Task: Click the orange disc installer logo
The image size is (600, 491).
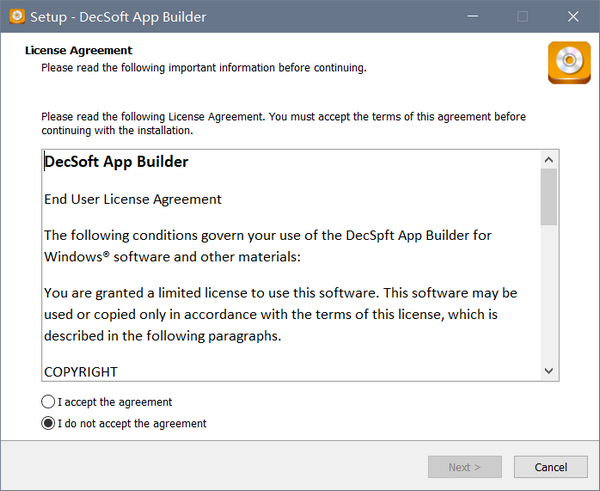Action: coord(569,63)
